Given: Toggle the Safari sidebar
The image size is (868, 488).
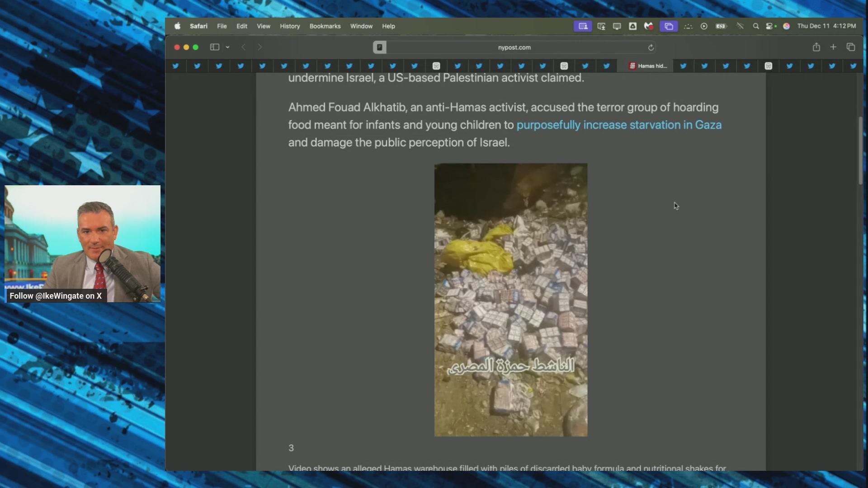Looking at the screenshot, I should coord(215,47).
